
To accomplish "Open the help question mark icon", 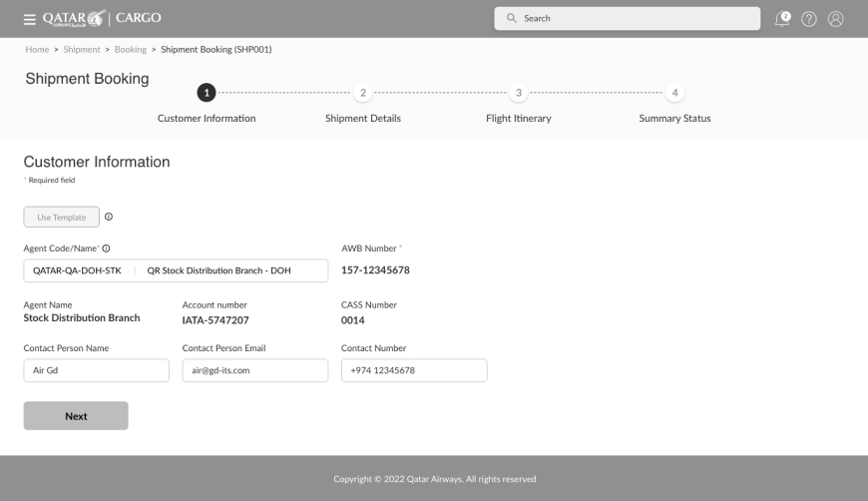I will (809, 18).
